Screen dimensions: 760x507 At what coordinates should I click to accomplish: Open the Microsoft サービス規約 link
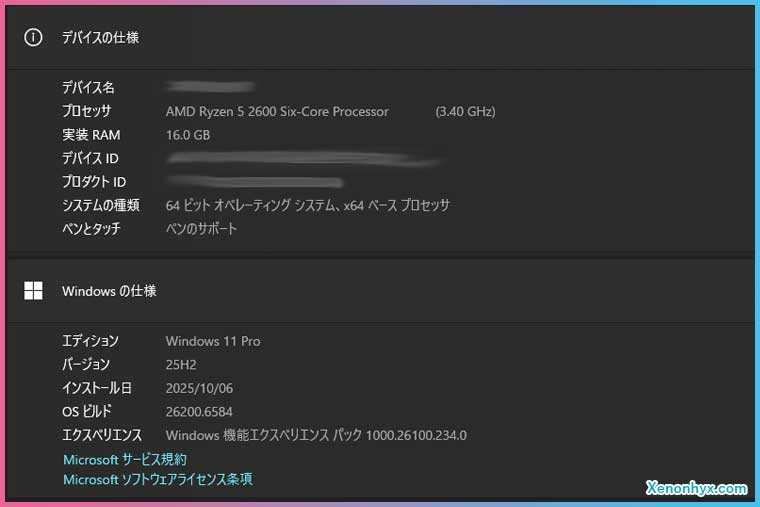click(x=124, y=460)
